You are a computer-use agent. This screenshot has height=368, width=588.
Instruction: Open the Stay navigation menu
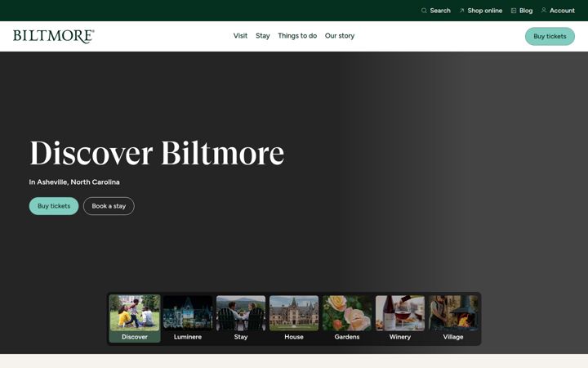[262, 36]
